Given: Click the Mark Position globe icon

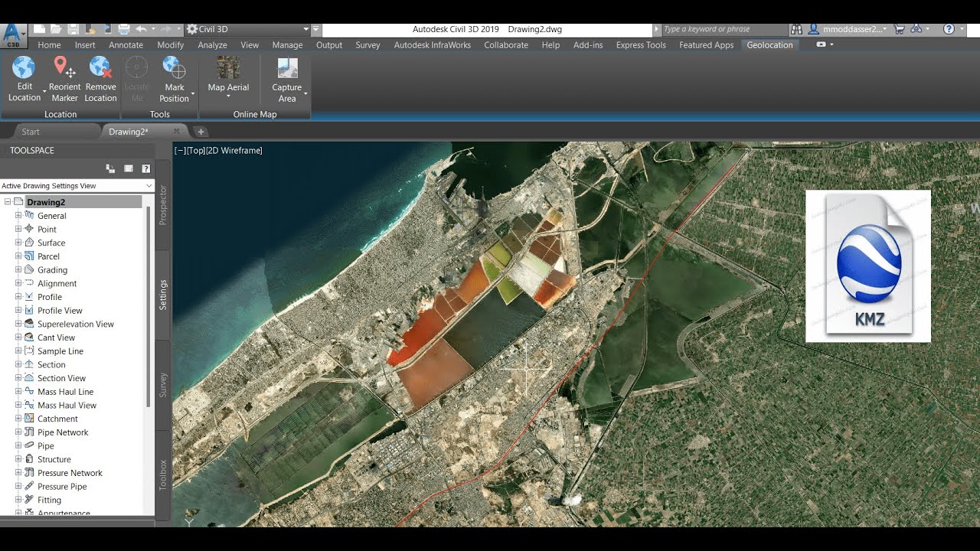Looking at the screenshot, I should 175,68.
